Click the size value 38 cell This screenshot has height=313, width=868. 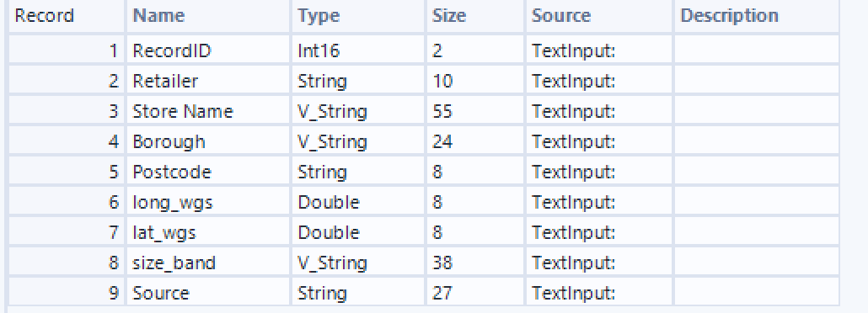coord(475,263)
